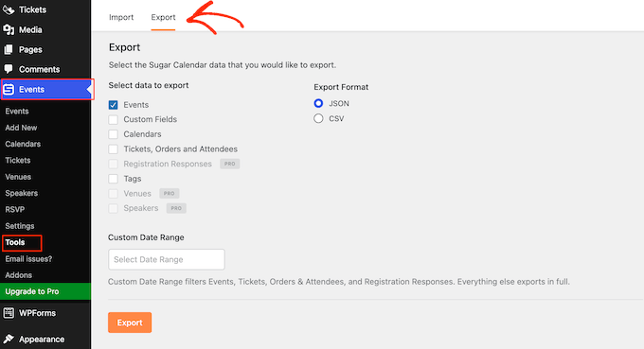Click the Select data to export heading
The height and width of the screenshot is (349, 644).
[x=149, y=85]
